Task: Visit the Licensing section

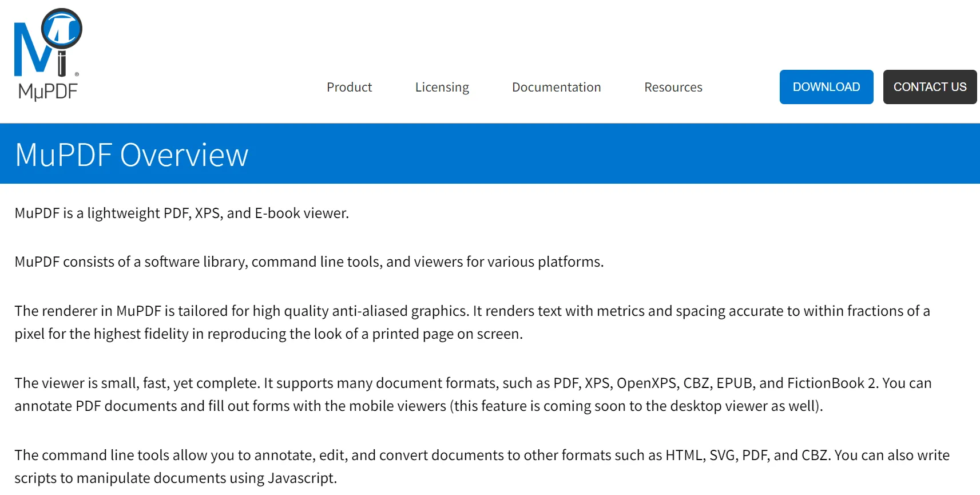Action: 441,87
